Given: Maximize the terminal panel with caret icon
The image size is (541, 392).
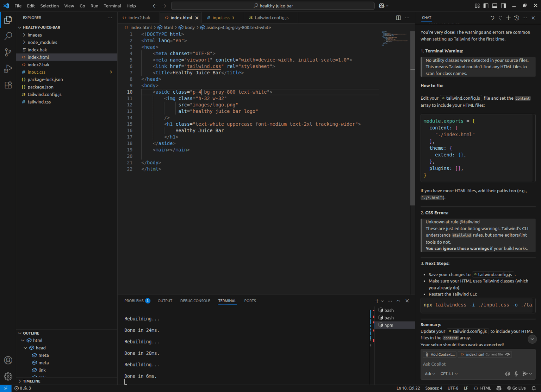Looking at the screenshot, I should coord(398,301).
